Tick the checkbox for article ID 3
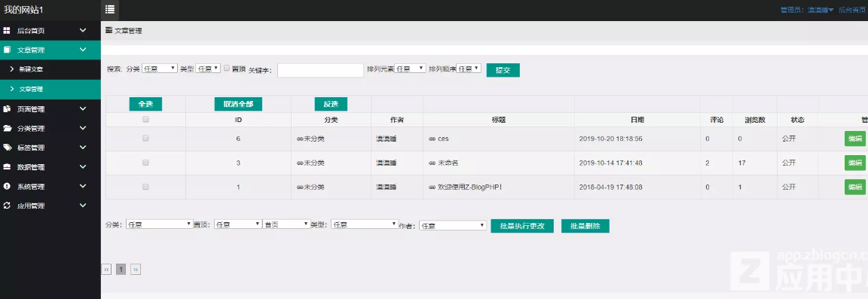The width and height of the screenshot is (868, 299). 145,163
